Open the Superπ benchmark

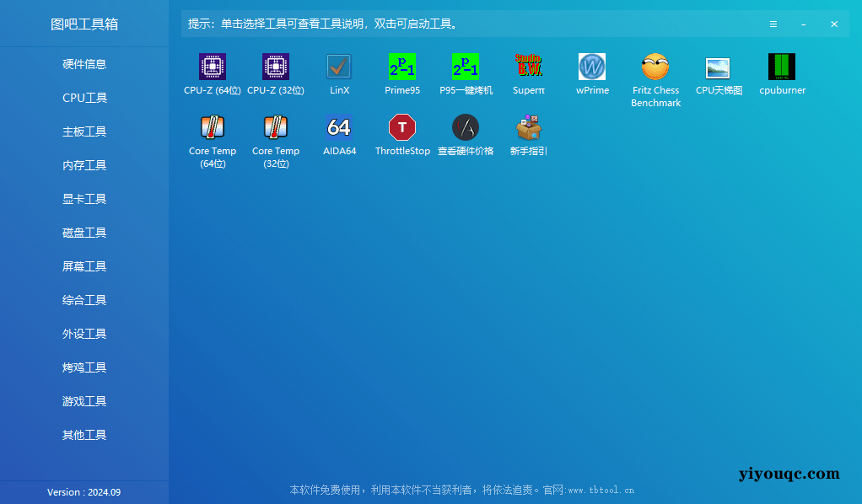coord(529,67)
